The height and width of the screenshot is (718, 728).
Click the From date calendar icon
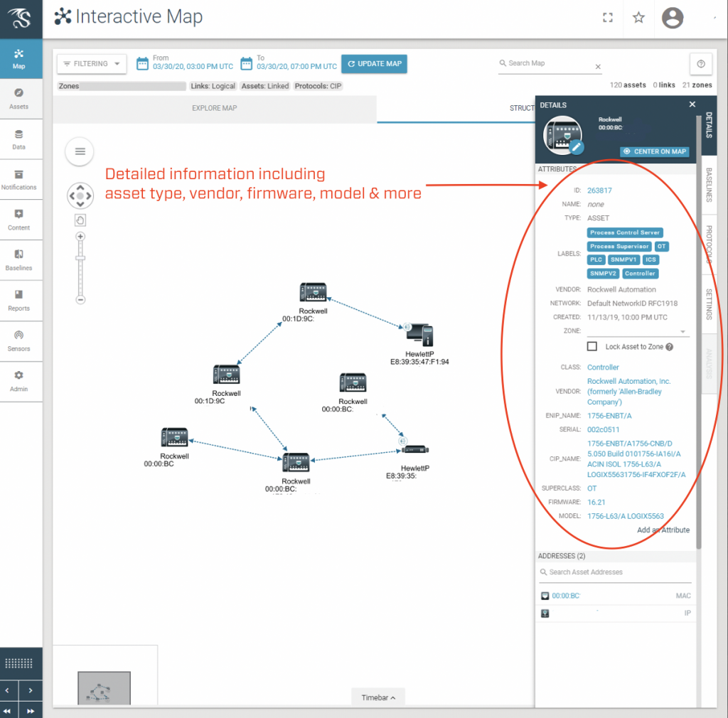142,63
